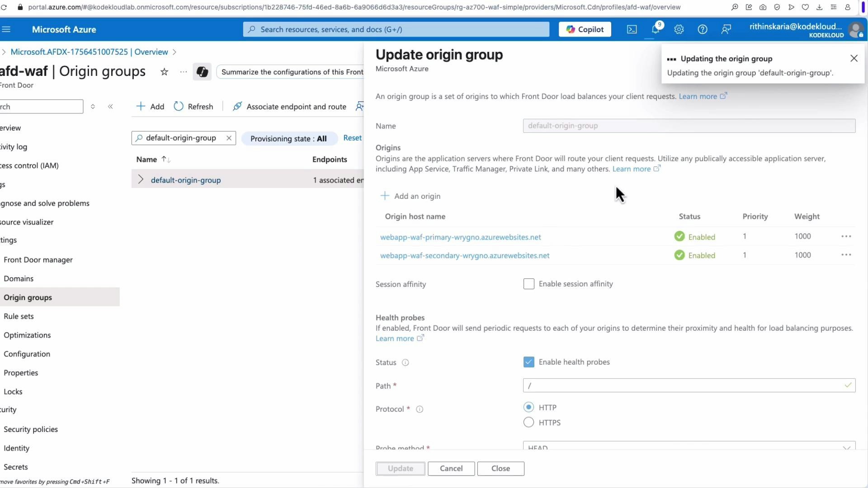This screenshot has height=488, width=868.
Task: Open the Copilot summarize icon near page title
Action: pyautogui.click(x=202, y=72)
